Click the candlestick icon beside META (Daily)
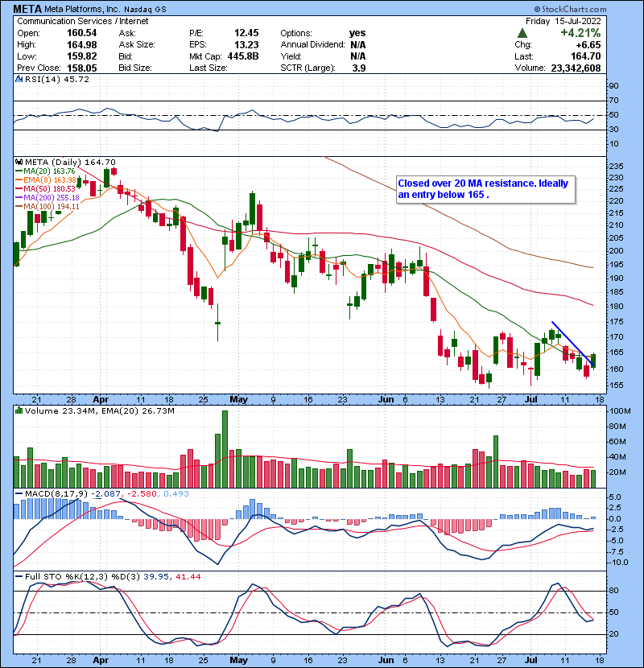The height and width of the screenshot is (668, 644). [x=19, y=162]
